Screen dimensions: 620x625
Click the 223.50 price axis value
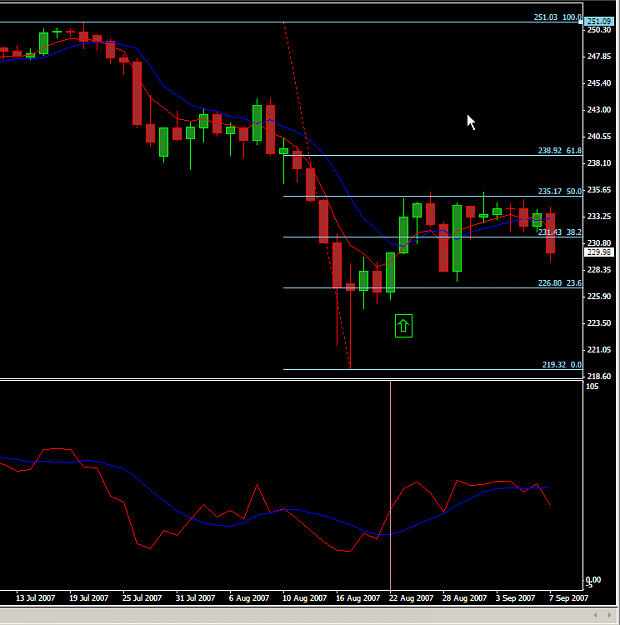(599, 323)
